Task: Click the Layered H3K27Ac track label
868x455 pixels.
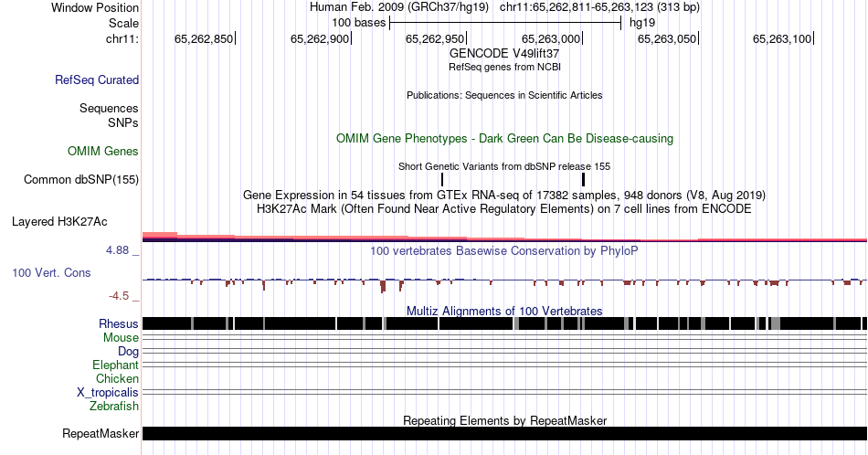Action: point(59,221)
